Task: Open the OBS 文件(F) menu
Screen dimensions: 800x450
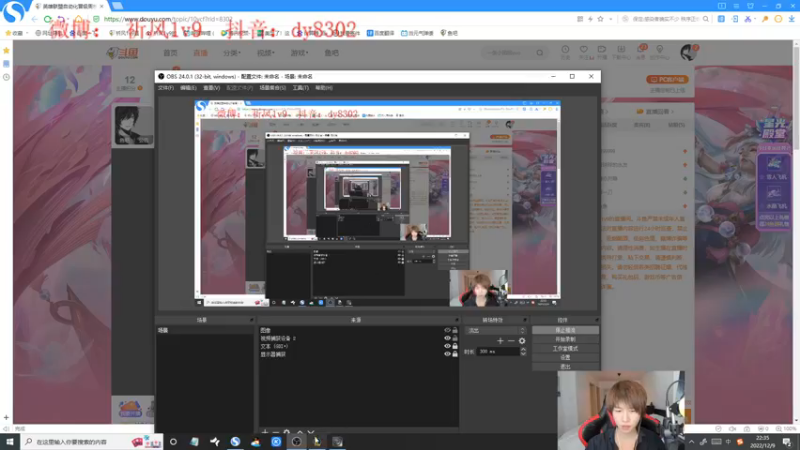Action: (x=165, y=88)
